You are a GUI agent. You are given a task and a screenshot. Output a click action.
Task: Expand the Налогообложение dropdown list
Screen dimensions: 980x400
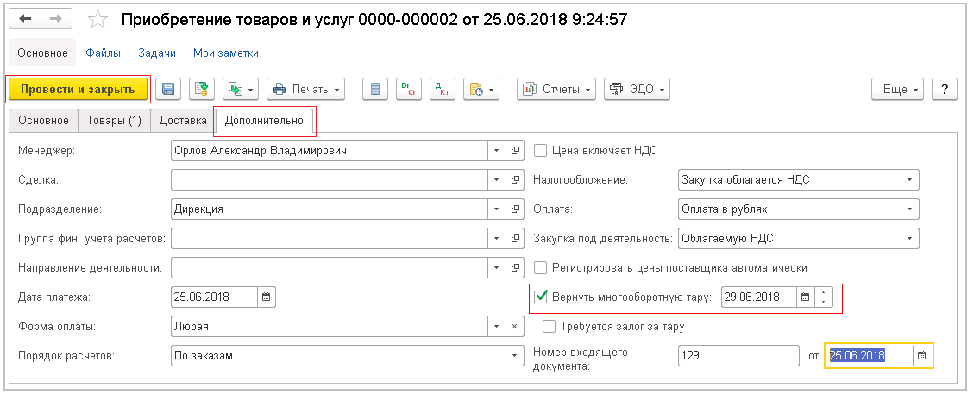click(909, 179)
